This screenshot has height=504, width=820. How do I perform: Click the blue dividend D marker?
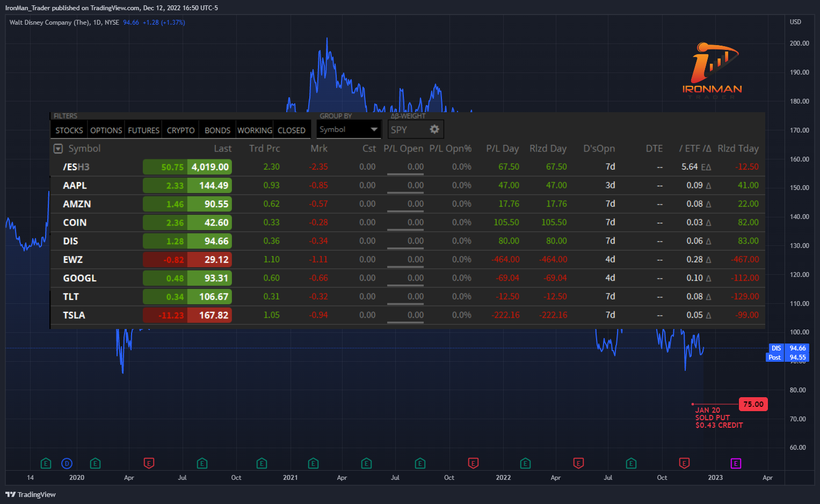click(x=67, y=463)
